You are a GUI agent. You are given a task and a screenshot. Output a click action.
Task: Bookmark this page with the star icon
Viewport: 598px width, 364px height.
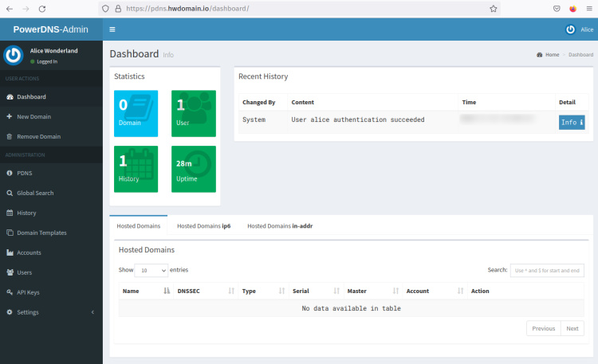pos(494,9)
